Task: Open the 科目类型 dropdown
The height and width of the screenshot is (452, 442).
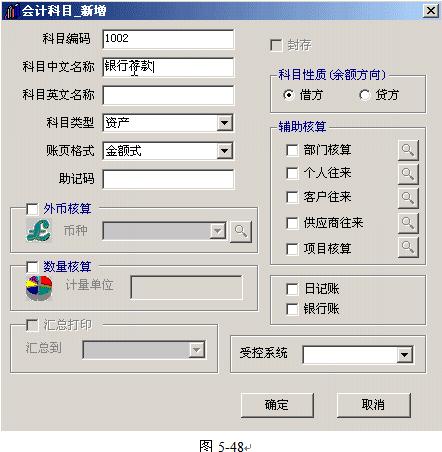Action: tap(225, 123)
